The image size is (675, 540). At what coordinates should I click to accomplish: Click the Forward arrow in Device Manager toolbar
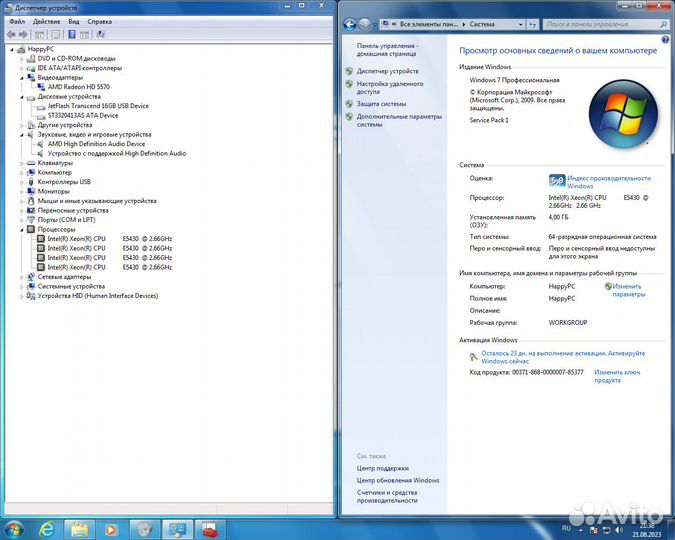tap(23, 34)
